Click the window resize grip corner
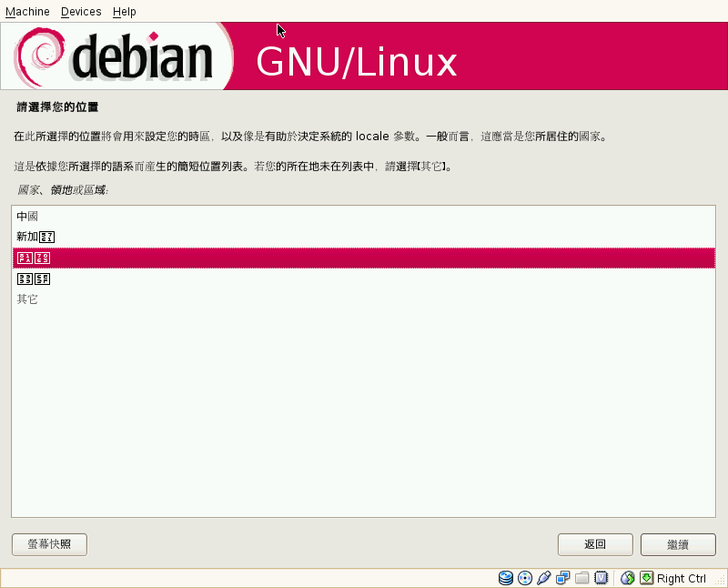728x588 pixels. tap(721, 581)
